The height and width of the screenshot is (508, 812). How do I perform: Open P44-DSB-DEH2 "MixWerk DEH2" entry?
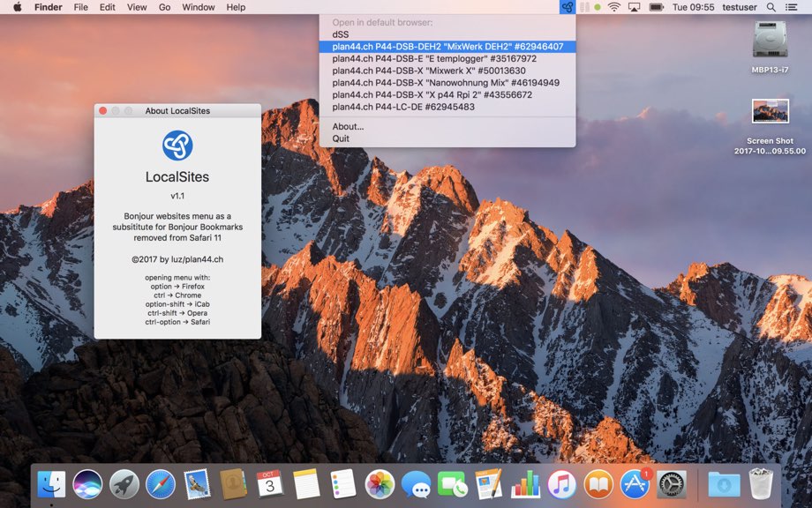tap(447, 47)
